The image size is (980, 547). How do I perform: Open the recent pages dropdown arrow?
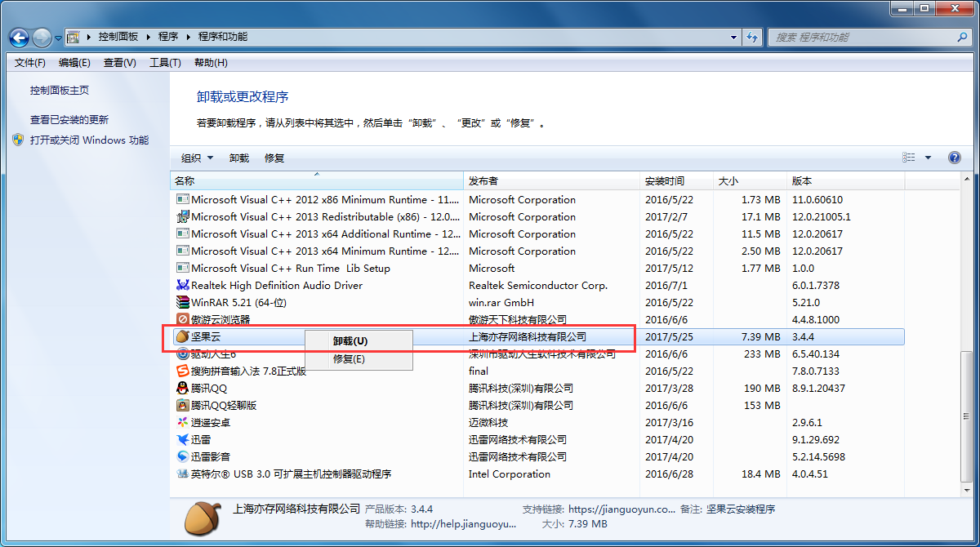pos(58,38)
